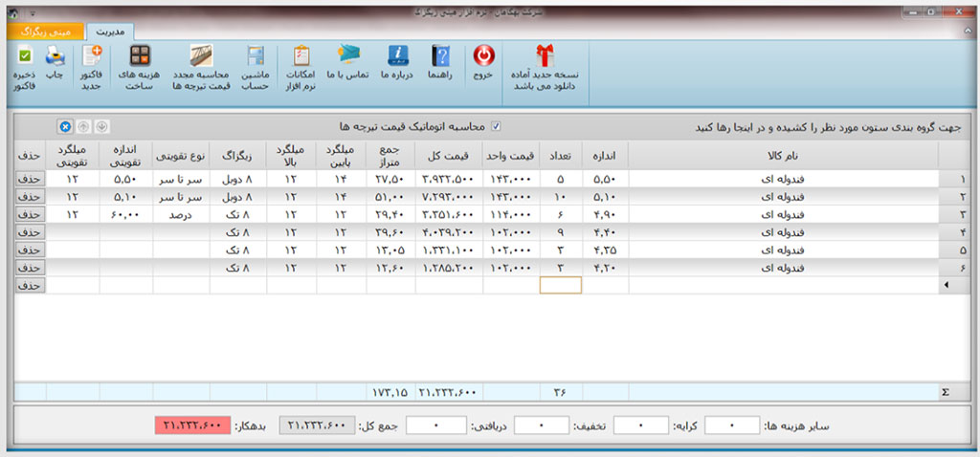The image size is (980, 457).
Task: Create a new invoice (فاکتور جدید)
Action: [x=93, y=57]
